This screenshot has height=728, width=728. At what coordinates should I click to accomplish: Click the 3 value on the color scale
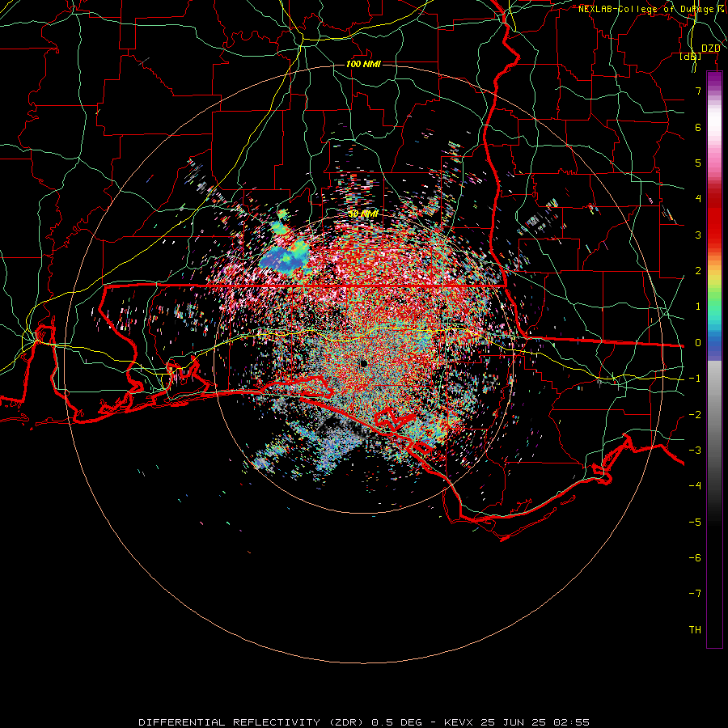coord(698,235)
